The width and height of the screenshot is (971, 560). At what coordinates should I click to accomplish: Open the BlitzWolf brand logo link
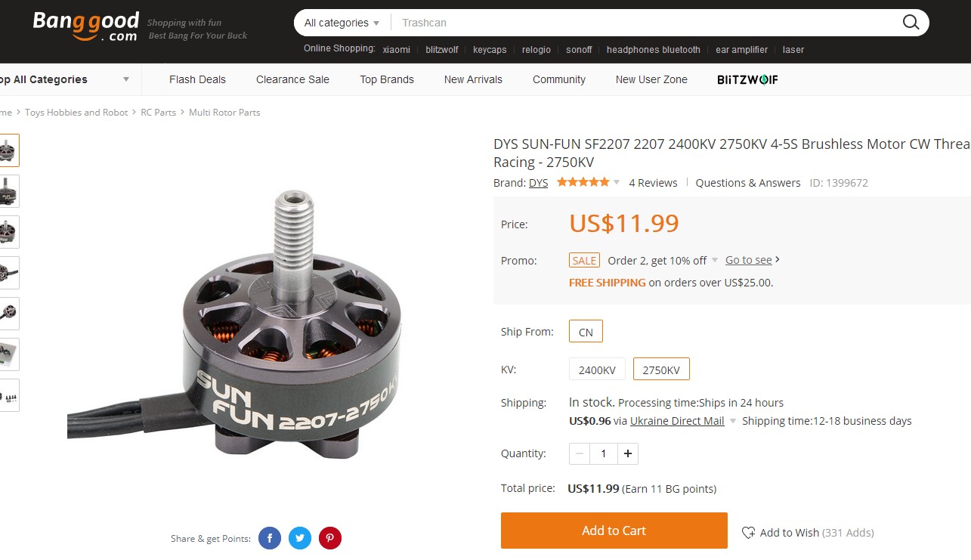coord(747,79)
